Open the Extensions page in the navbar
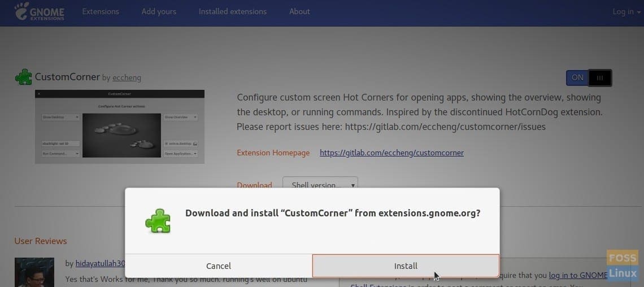The image size is (644, 287). 101,11
